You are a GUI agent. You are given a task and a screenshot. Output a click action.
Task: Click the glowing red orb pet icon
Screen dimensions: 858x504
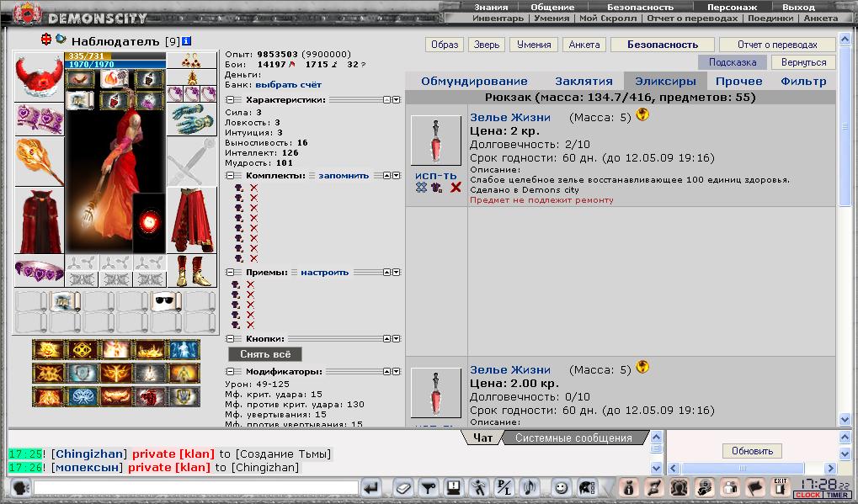click(x=149, y=222)
